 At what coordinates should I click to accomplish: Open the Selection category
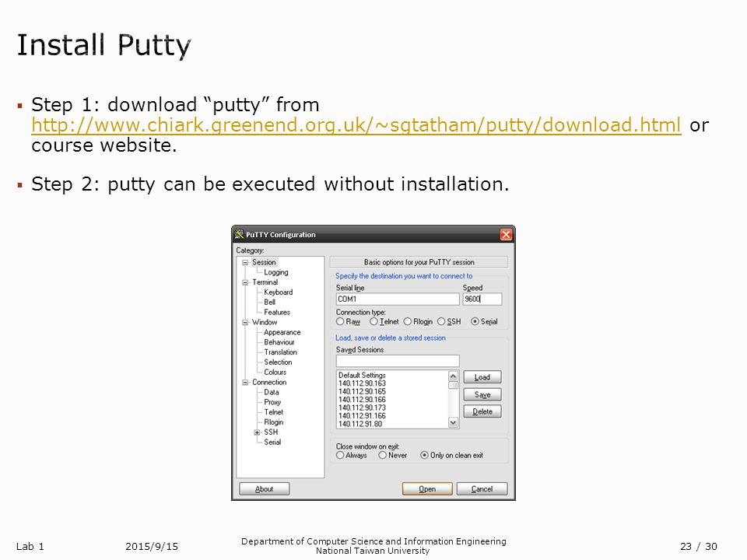coord(278,362)
